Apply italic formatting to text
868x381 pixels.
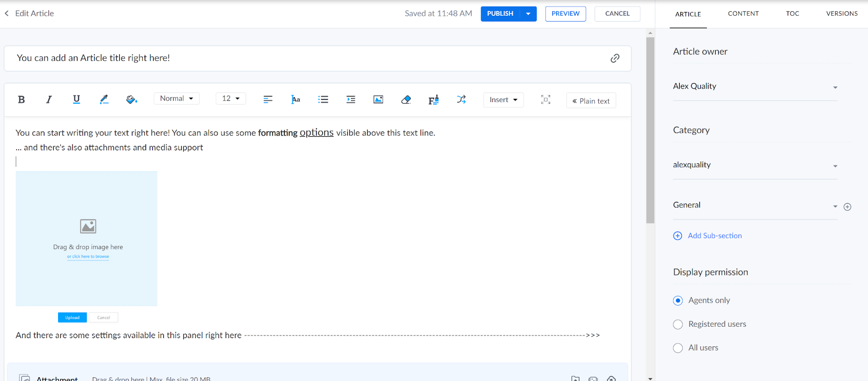pyautogui.click(x=49, y=99)
